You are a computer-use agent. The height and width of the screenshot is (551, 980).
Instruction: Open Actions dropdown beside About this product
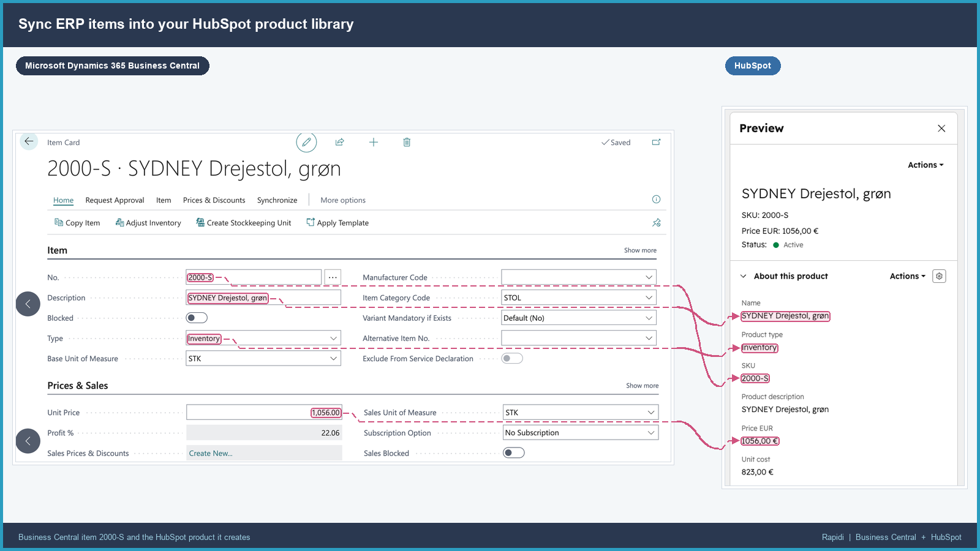(x=908, y=276)
